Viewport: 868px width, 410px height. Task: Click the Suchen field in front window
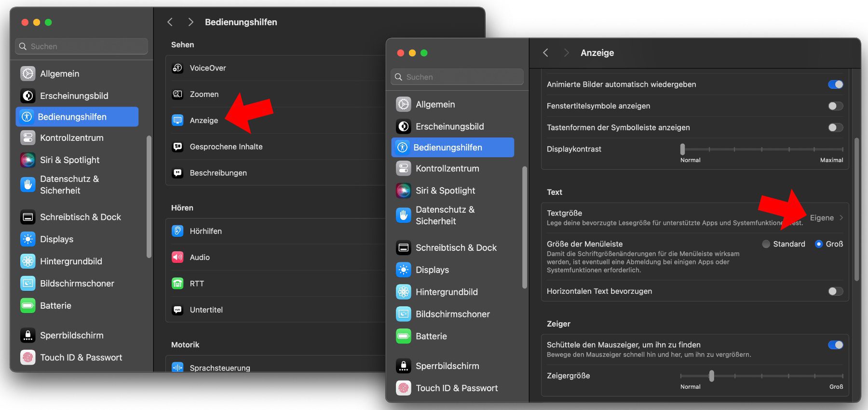(457, 77)
